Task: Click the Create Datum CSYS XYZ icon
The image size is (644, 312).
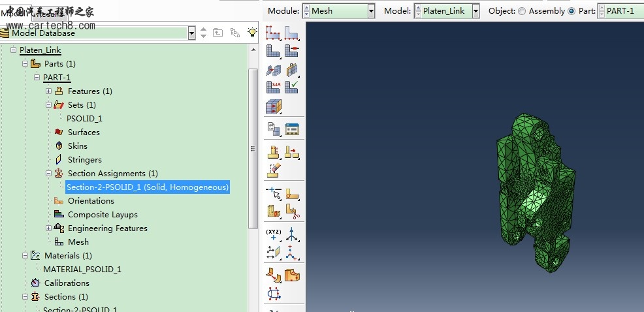Action: pyautogui.click(x=273, y=234)
